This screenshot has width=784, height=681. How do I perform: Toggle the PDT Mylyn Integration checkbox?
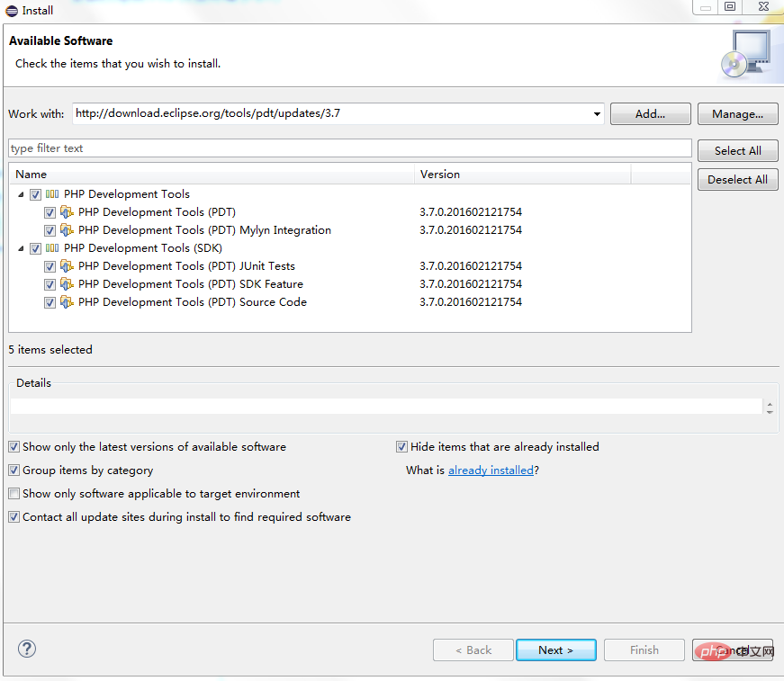[x=50, y=230]
